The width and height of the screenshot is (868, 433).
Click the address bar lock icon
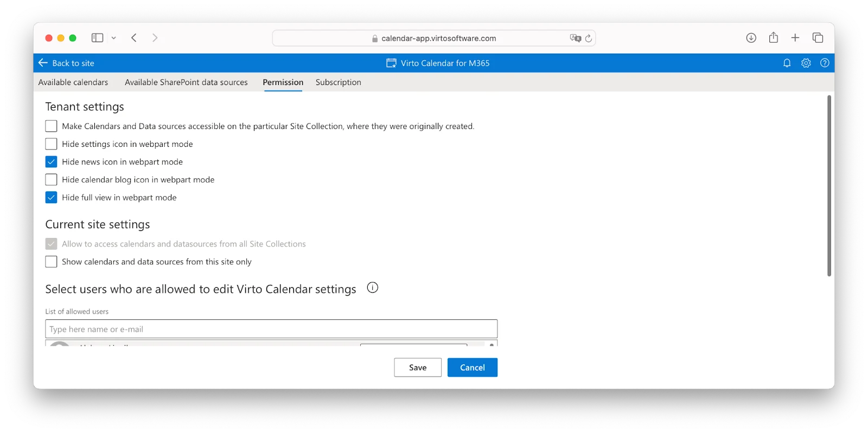(375, 38)
